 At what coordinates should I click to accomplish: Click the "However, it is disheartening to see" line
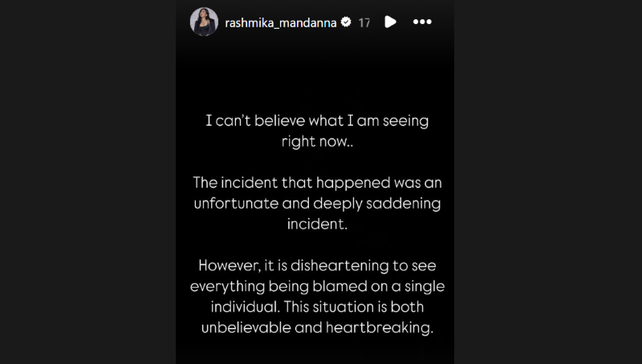(317, 265)
